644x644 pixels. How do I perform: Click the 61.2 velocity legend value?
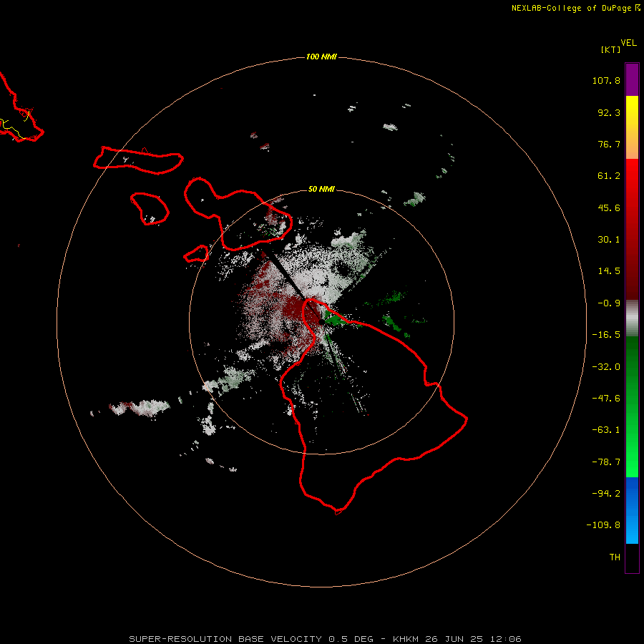click(609, 176)
